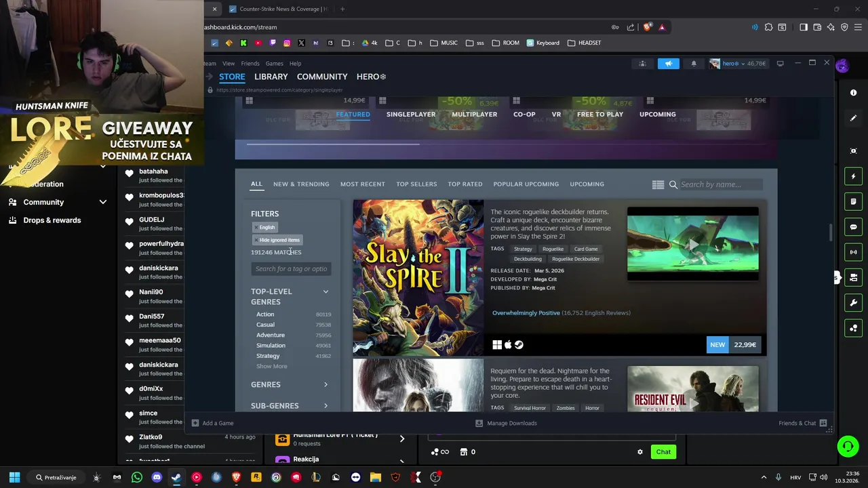The height and width of the screenshot is (488, 868).
Task: Open the Steam COMMUNITY tab
Action: [x=322, y=77]
